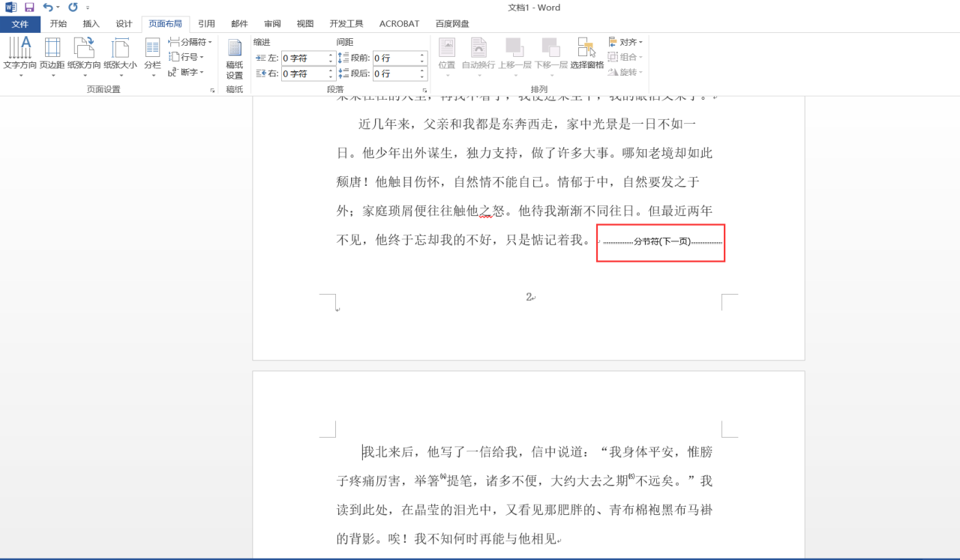Click the 自动换行 wrap text button
This screenshot has height=560, width=960.
click(x=478, y=57)
